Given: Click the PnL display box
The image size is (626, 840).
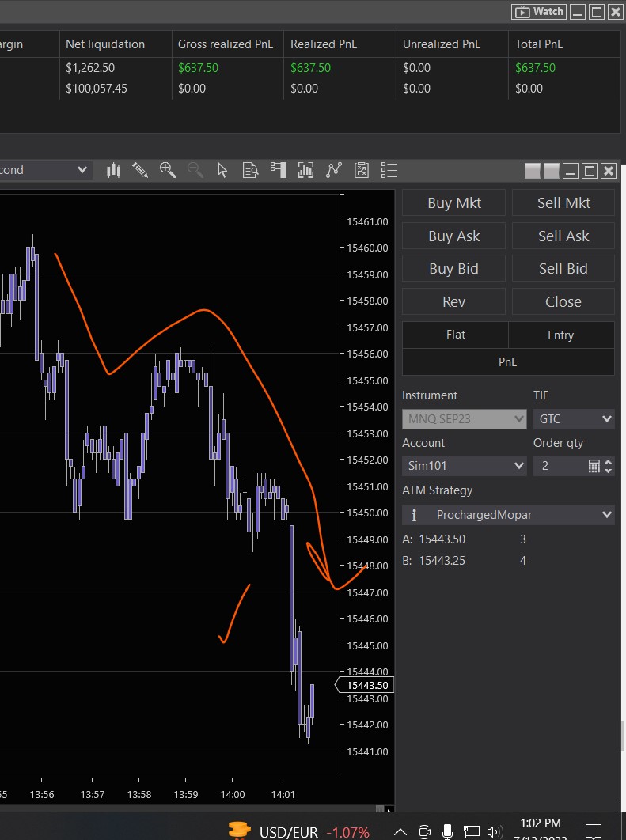Looking at the screenshot, I should (x=508, y=362).
